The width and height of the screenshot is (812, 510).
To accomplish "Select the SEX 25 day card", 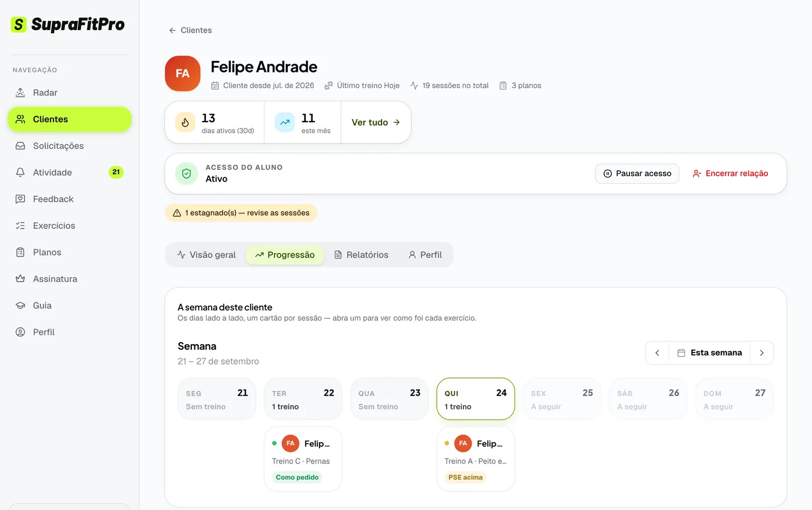I will (562, 399).
